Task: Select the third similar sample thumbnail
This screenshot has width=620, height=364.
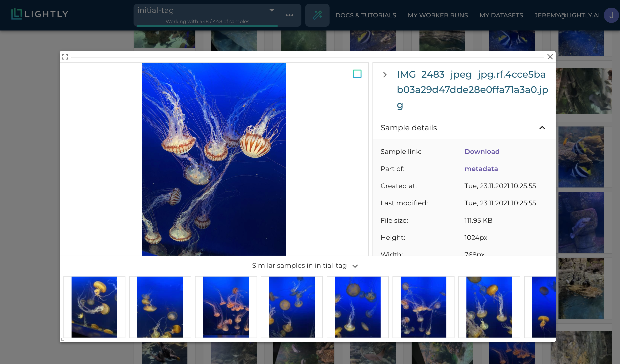Action: 226,307
